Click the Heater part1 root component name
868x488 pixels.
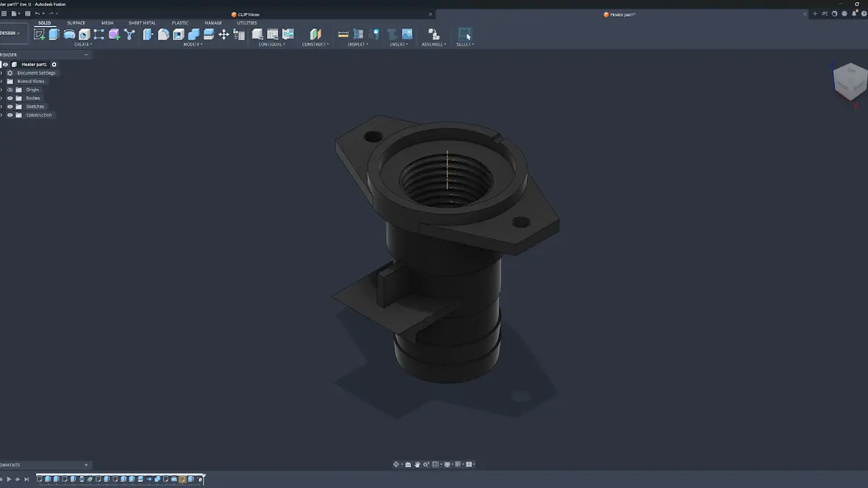[x=34, y=64]
